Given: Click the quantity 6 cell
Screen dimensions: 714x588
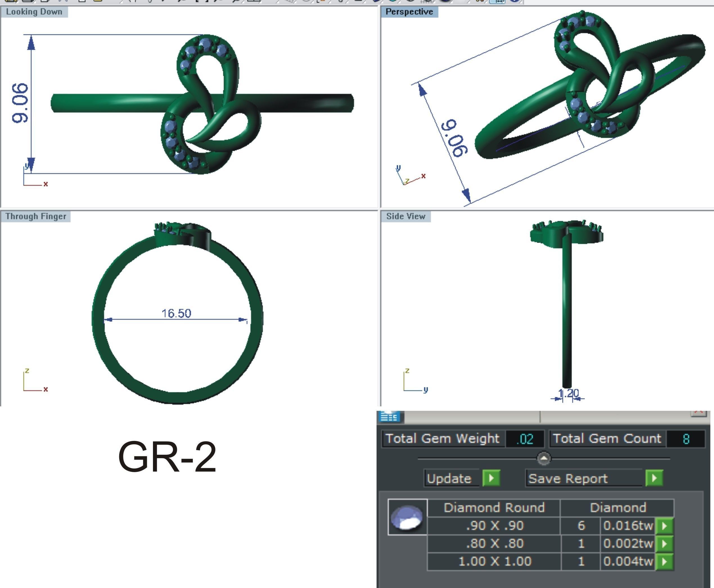Looking at the screenshot, I should (581, 526).
